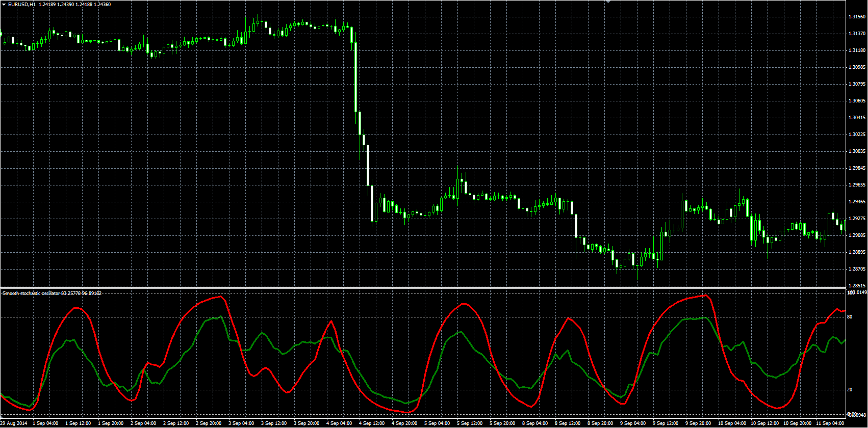Click the 1.31180 price axis label

point(857,50)
